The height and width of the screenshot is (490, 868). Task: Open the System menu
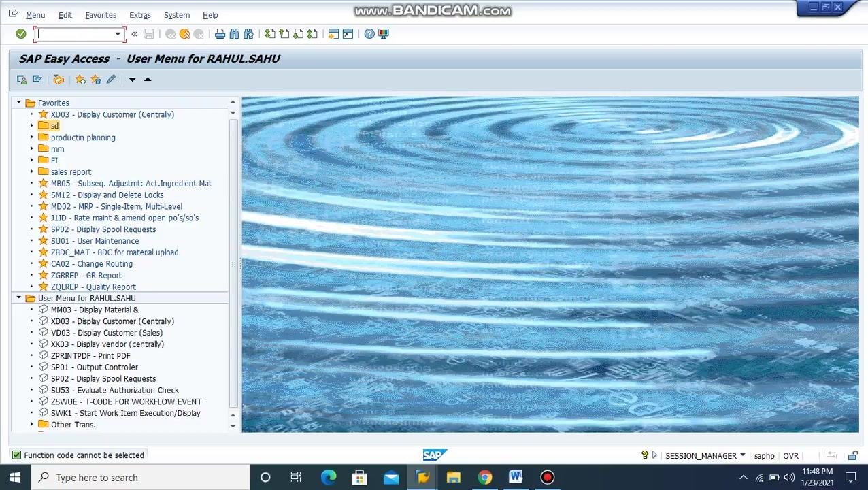pyautogui.click(x=177, y=15)
